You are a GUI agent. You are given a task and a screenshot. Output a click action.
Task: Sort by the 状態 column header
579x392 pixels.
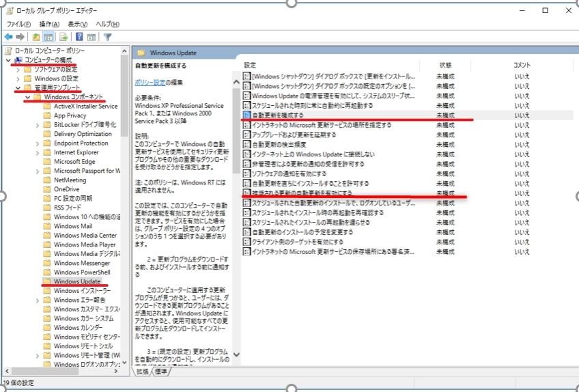445,65
